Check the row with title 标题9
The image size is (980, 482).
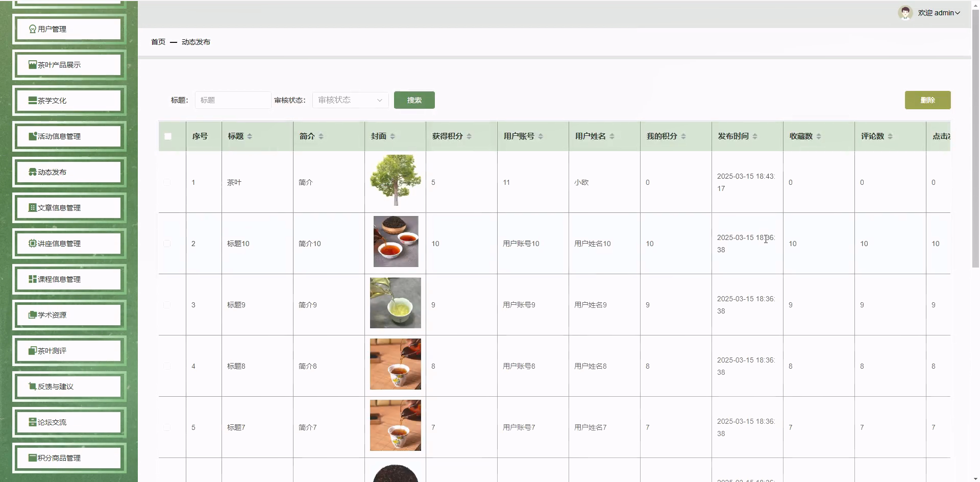[x=167, y=305]
